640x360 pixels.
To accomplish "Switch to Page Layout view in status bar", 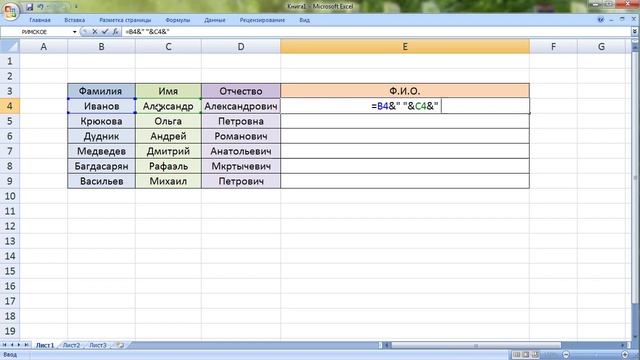I will pos(526,355).
